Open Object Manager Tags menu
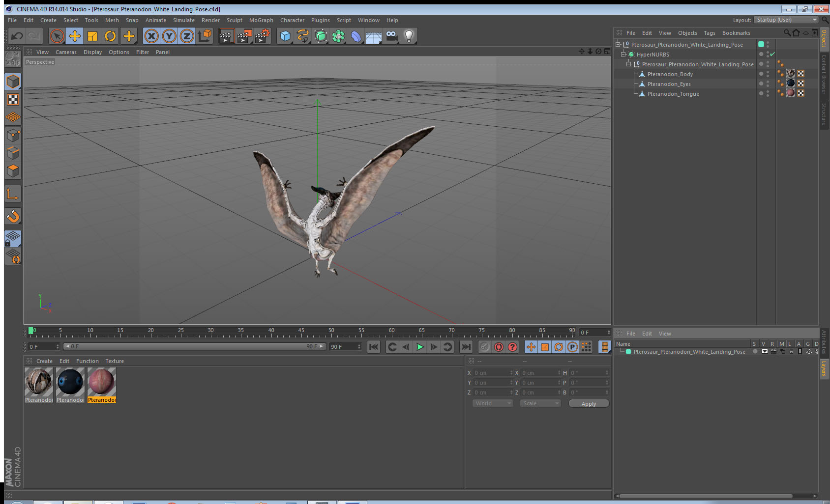 click(x=710, y=33)
